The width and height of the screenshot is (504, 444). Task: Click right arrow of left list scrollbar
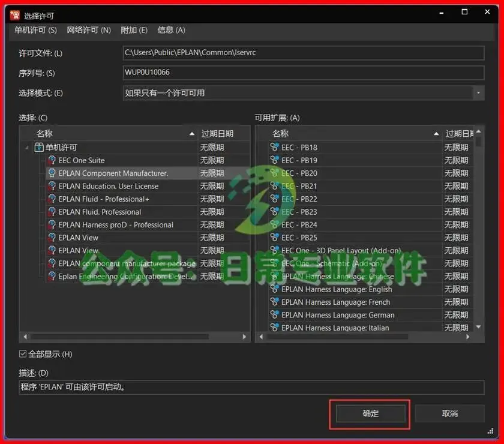244,337
